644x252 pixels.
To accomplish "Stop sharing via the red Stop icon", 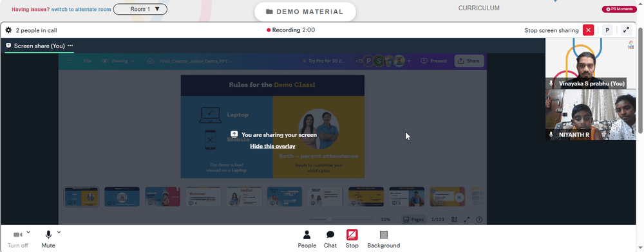I will click(x=352, y=239).
